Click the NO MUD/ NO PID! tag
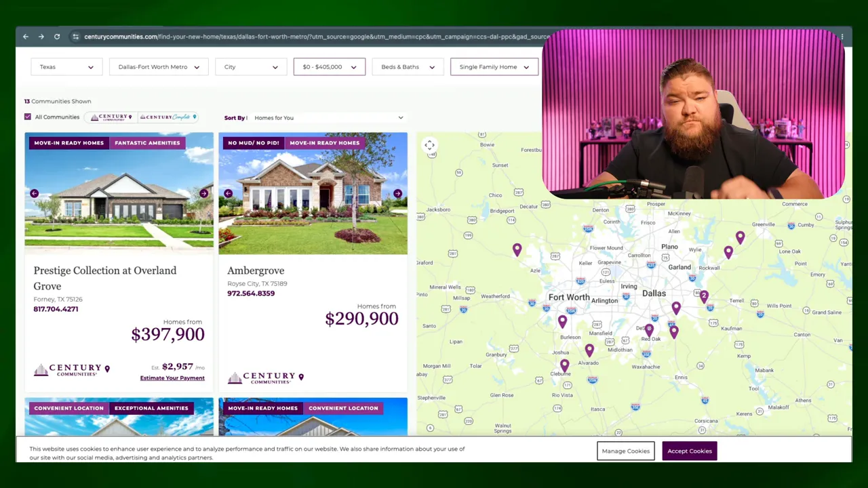This screenshot has width=868, height=488. click(254, 143)
